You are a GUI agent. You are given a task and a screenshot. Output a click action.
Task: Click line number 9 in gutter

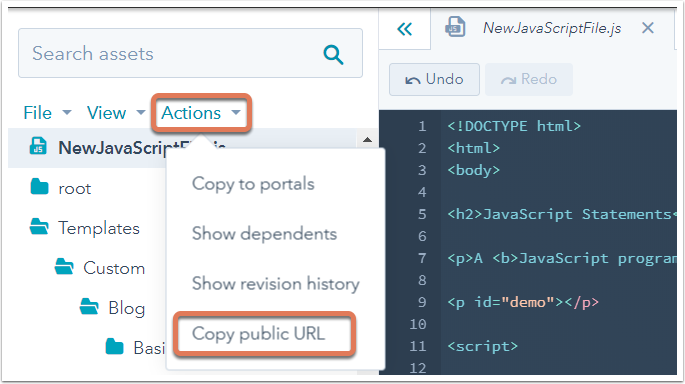(x=422, y=302)
